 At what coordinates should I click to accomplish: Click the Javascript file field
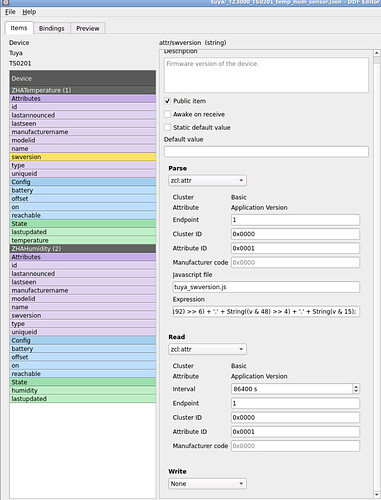266,287
